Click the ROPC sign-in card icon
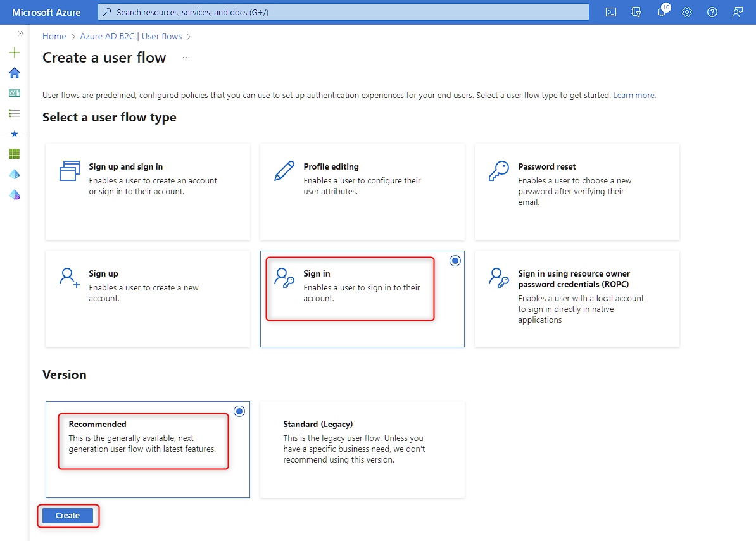The height and width of the screenshot is (541, 756). 498,278
